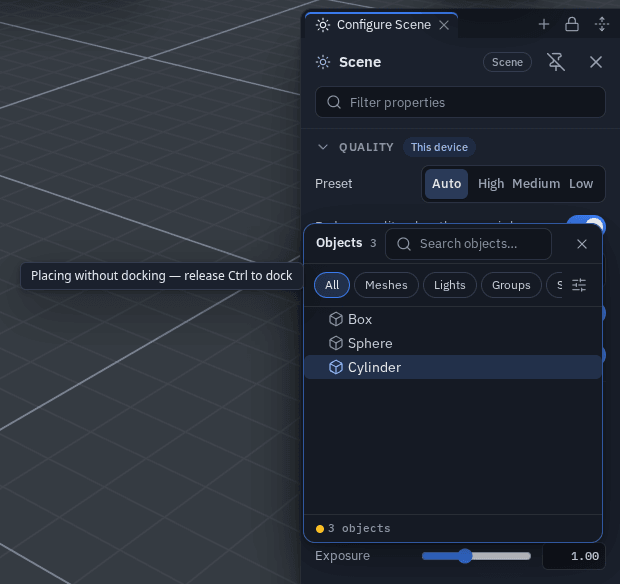Click the magnifier icon in Search objects

[x=404, y=244]
